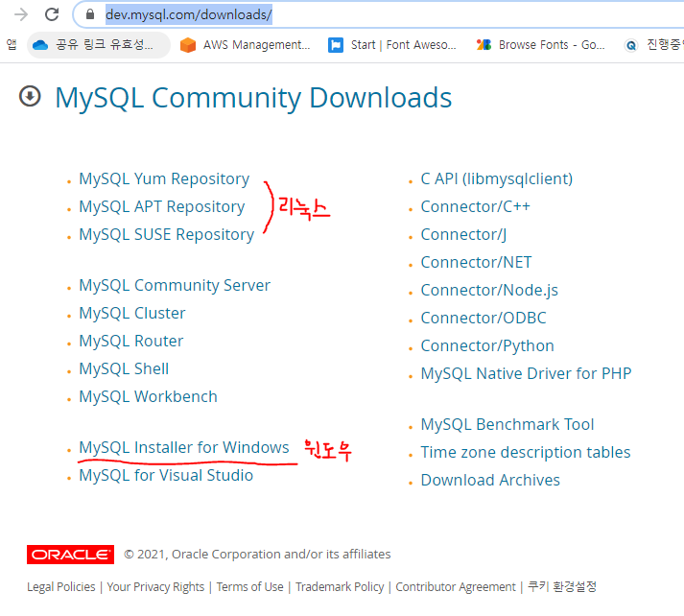
Task: Open Contributor Agreement footer link
Action: (456, 587)
